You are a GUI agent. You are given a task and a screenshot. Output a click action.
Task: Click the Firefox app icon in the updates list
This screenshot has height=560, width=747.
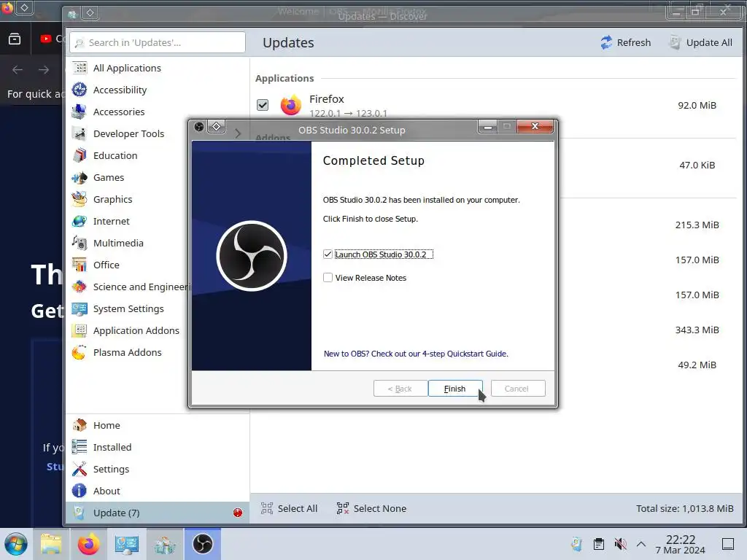pos(290,105)
